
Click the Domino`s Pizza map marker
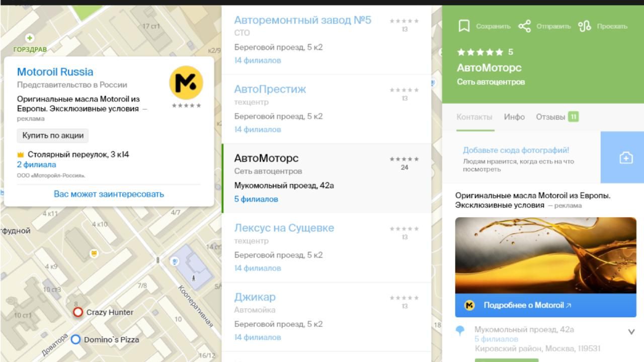[x=76, y=339]
